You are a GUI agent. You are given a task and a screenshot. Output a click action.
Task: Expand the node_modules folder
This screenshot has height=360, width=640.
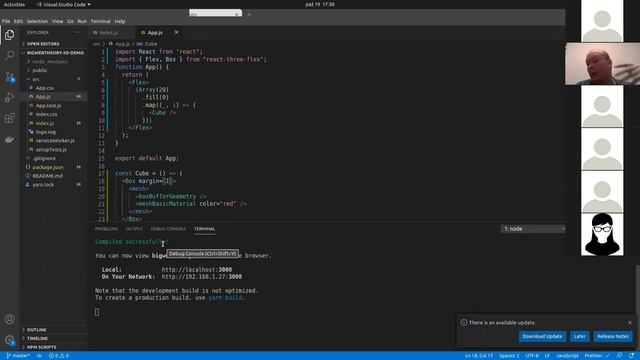coord(50,62)
